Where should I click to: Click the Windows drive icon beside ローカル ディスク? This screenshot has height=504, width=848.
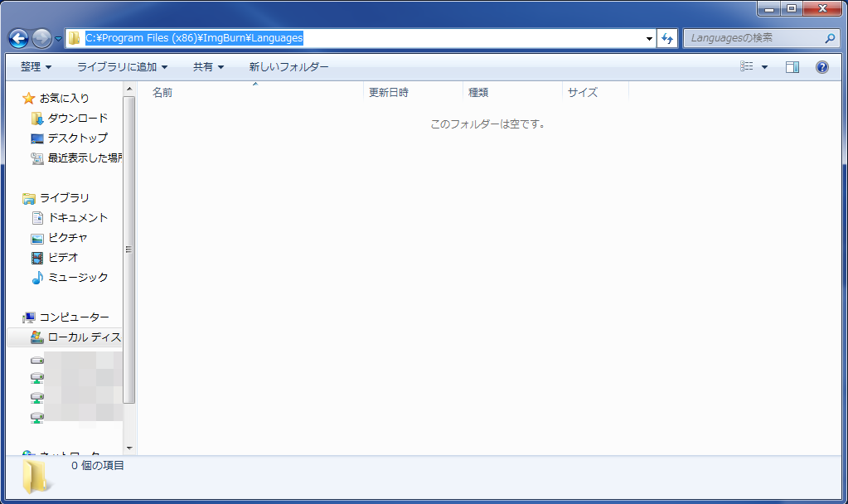(36, 337)
